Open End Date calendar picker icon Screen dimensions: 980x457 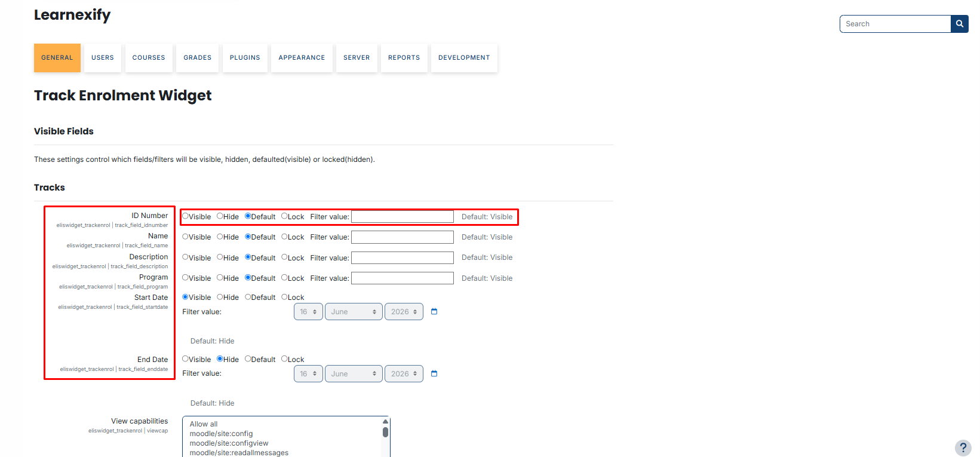(434, 374)
